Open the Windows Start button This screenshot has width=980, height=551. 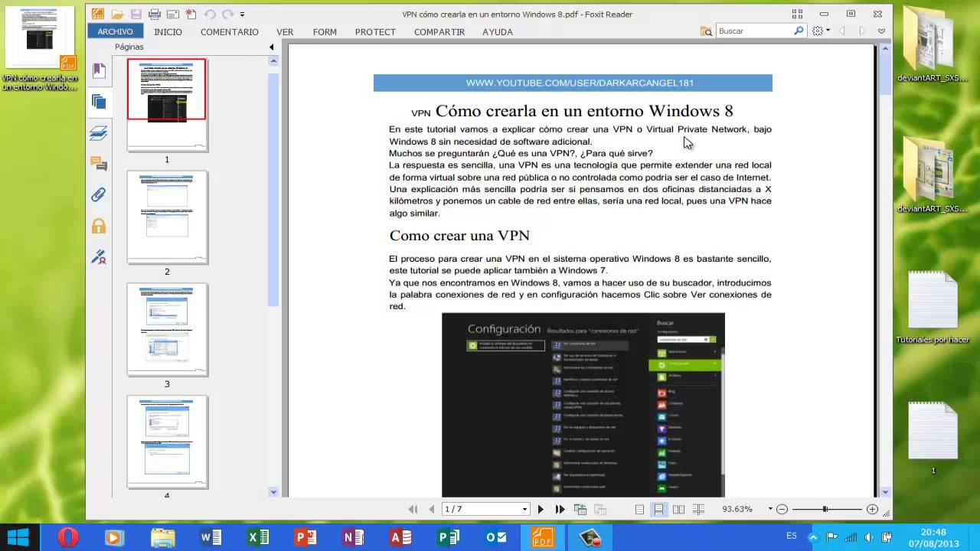18,537
